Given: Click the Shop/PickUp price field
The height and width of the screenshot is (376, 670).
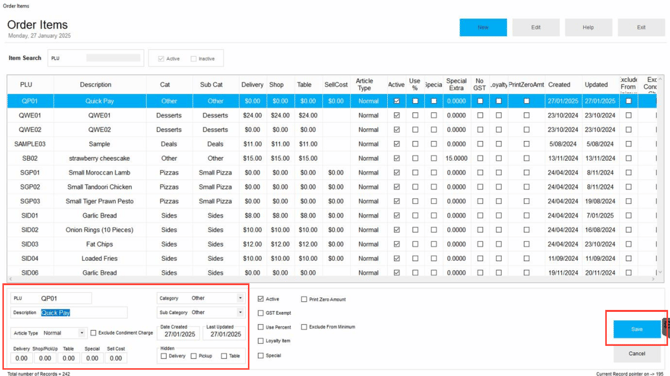Looking at the screenshot, I should pos(45,358).
